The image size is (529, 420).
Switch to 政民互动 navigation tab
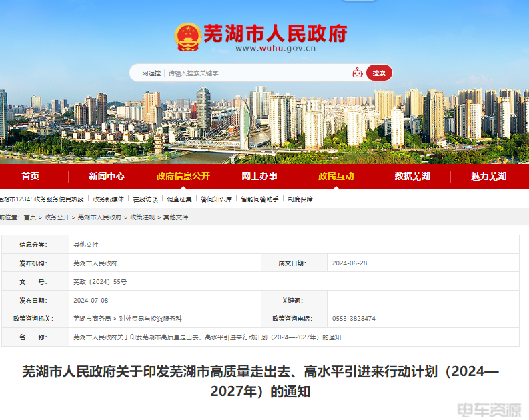click(x=336, y=176)
